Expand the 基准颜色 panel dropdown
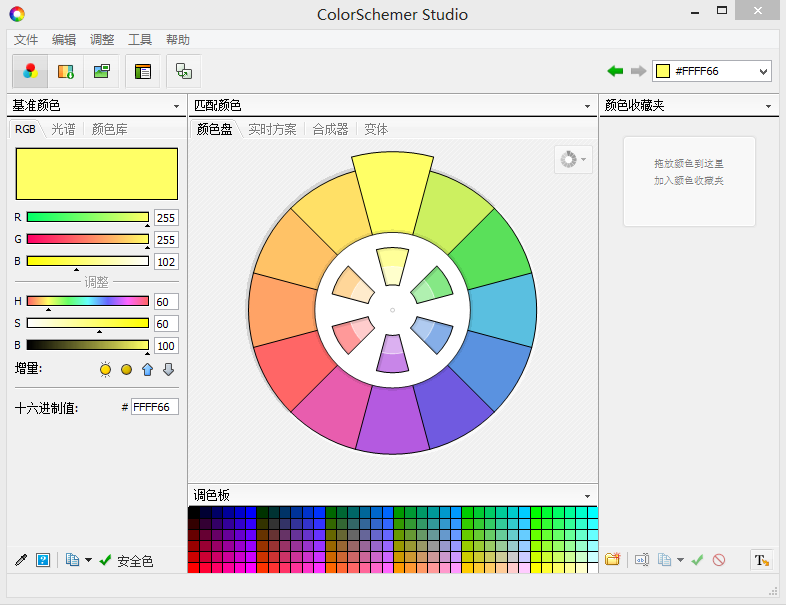This screenshot has width=786, height=605. click(176, 106)
